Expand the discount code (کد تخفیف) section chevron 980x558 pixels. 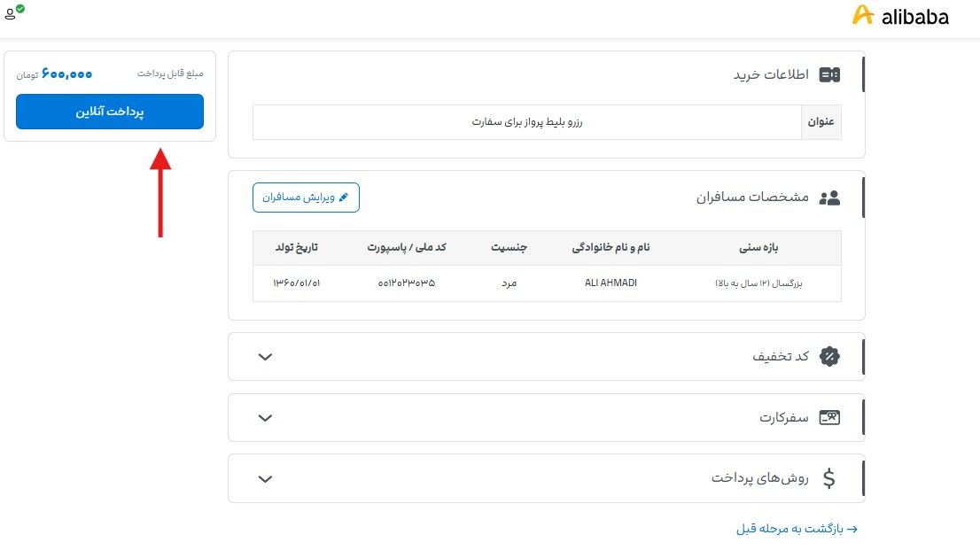[x=265, y=357]
